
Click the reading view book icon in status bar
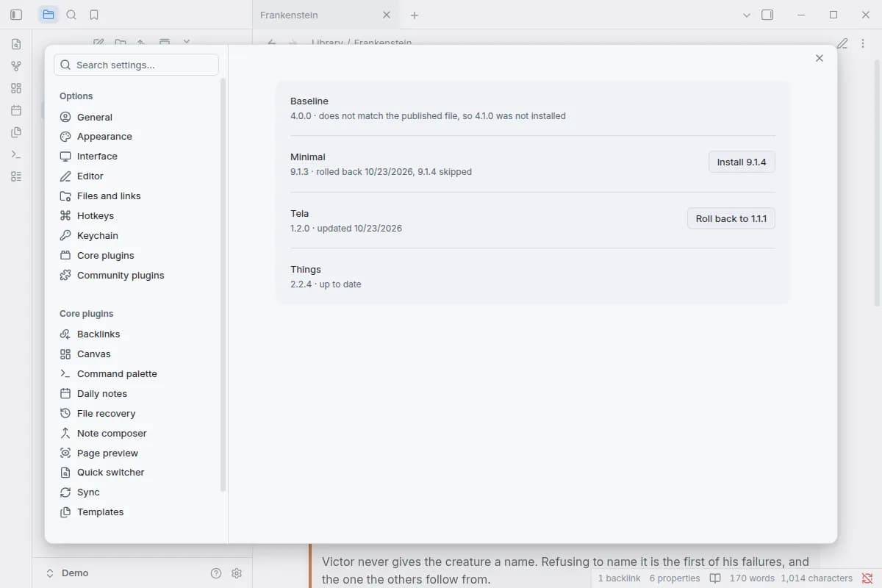coord(715,578)
